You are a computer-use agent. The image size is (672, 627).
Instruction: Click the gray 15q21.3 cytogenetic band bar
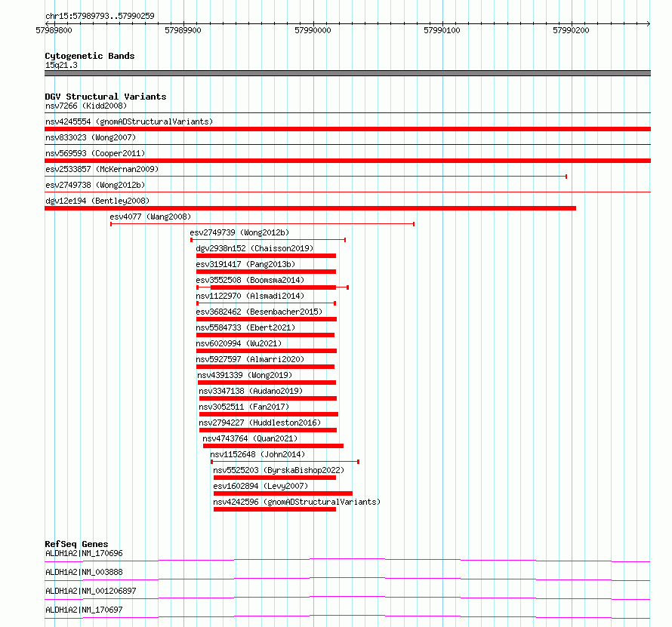pyautogui.click(x=347, y=73)
